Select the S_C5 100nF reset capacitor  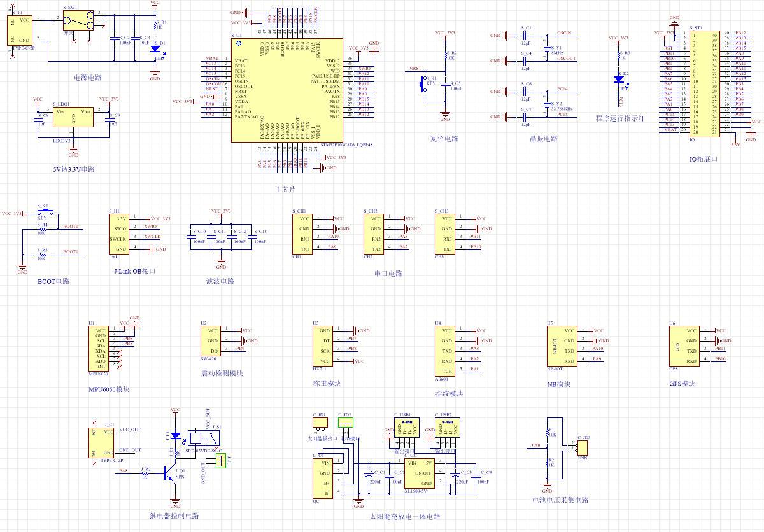445,85
